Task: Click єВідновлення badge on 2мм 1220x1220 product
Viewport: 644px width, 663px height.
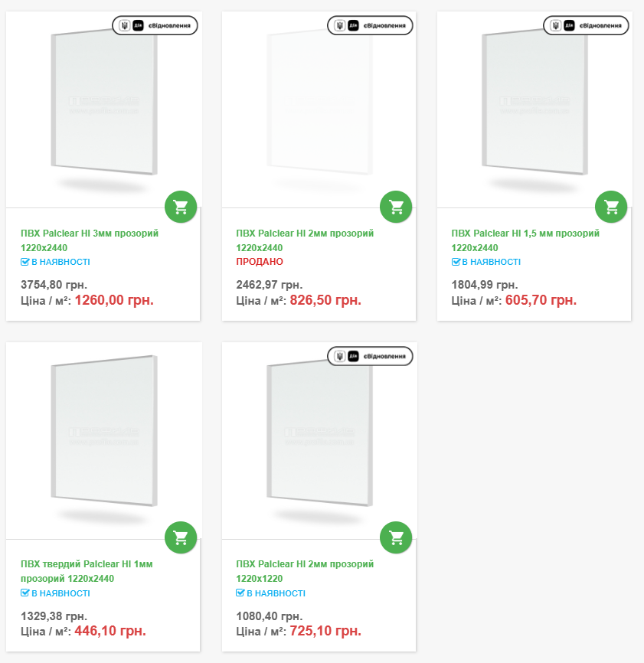Action: pyautogui.click(x=371, y=356)
